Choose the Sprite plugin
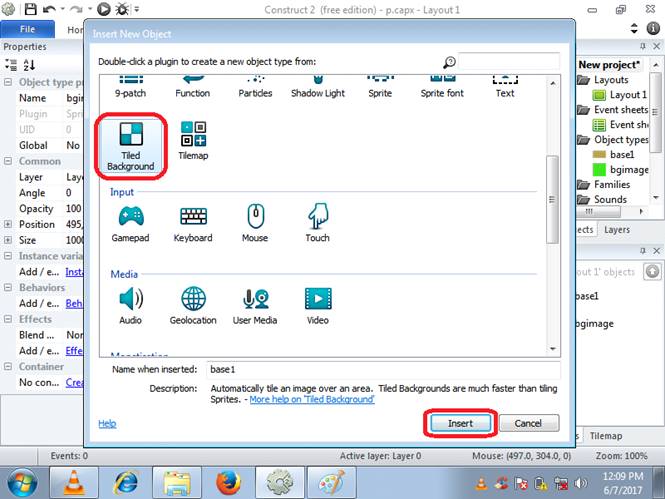This screenshot has height=499, width=665. click(x=380, y=87)
